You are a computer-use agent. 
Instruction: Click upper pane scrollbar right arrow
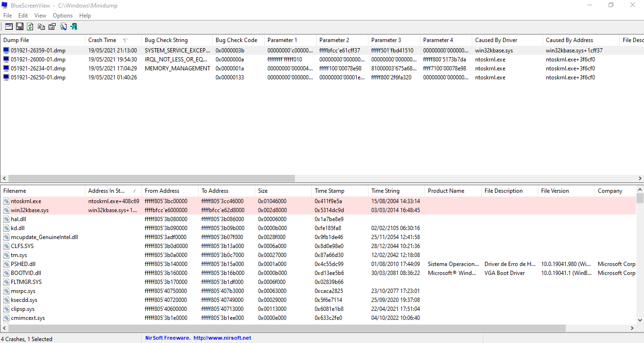click(x=640, y=179)
